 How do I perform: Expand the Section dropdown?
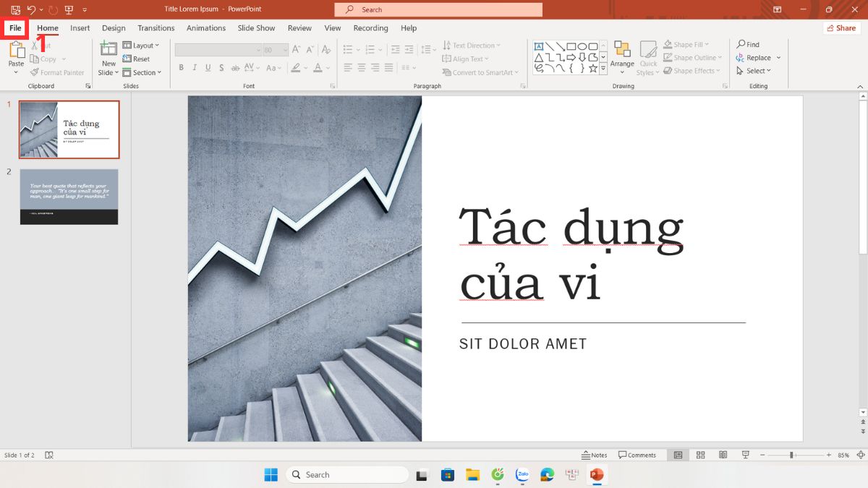tap(142, 72)
